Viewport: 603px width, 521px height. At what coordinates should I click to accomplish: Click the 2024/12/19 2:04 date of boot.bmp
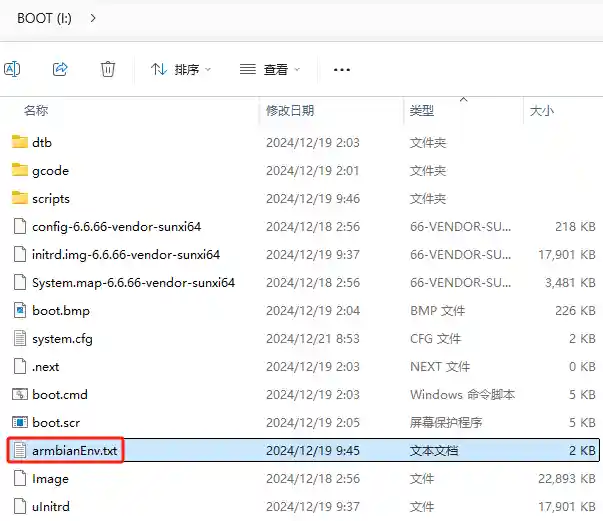(x=313, y=311)
